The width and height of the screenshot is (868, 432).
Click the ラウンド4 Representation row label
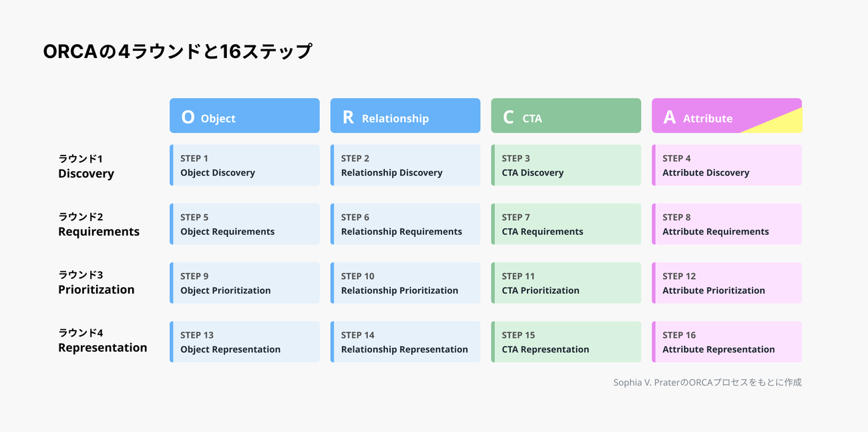103,341
